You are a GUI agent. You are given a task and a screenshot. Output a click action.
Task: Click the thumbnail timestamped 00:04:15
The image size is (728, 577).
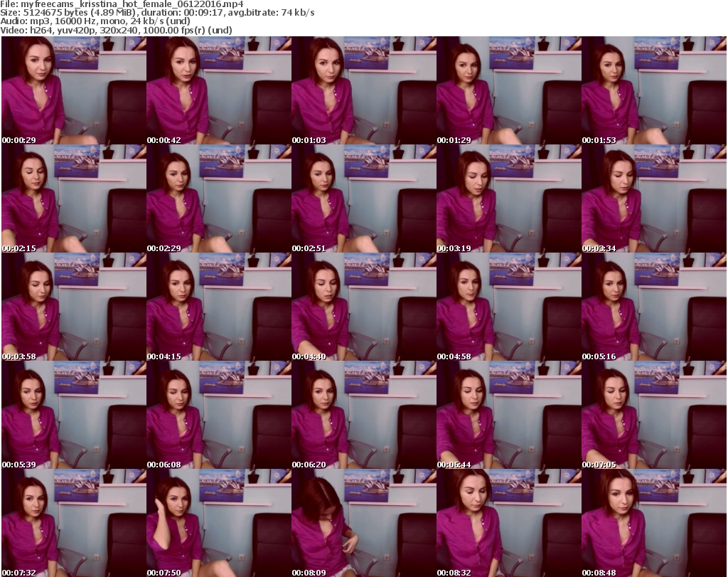[219, 307]
